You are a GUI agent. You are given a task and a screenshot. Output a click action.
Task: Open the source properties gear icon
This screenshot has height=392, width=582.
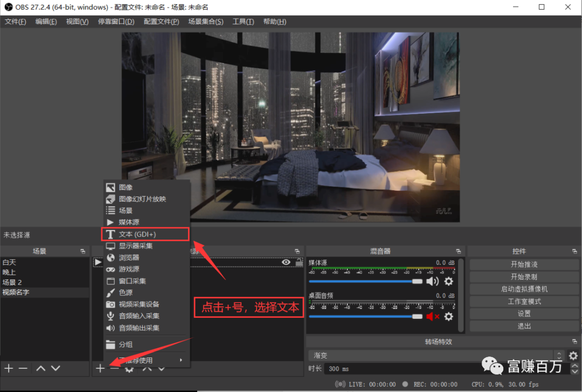129,368
